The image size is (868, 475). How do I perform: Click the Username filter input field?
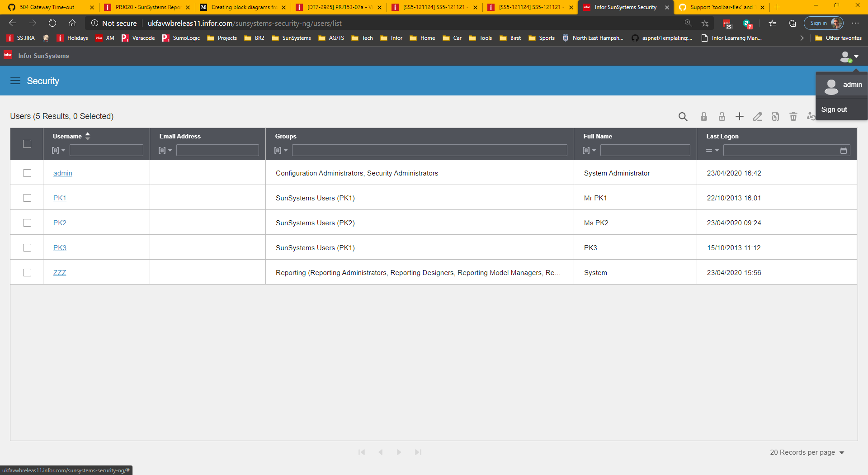pyautogui.click(x=106, y=150)
